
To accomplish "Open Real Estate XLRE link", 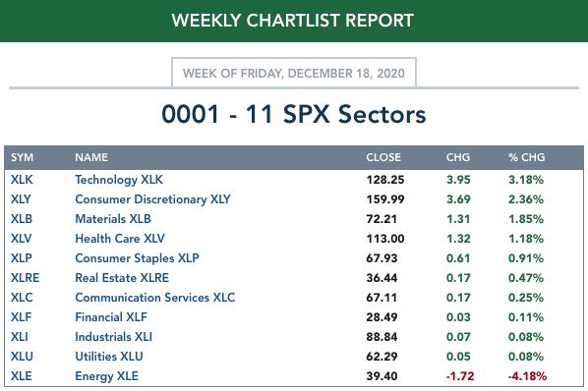I will tap(122, 278).
